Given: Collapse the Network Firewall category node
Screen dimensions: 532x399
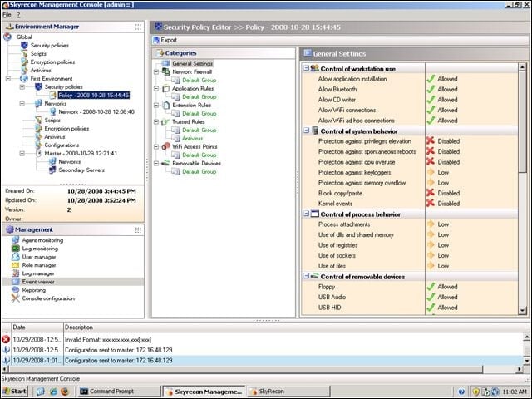Looking at the screenshot, I should point(156,72).
